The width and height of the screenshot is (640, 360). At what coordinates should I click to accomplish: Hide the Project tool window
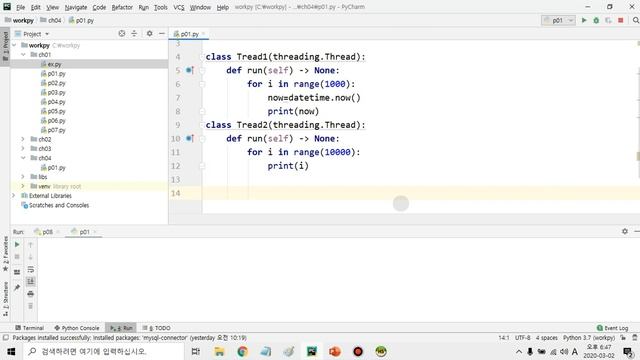(162, 33)
